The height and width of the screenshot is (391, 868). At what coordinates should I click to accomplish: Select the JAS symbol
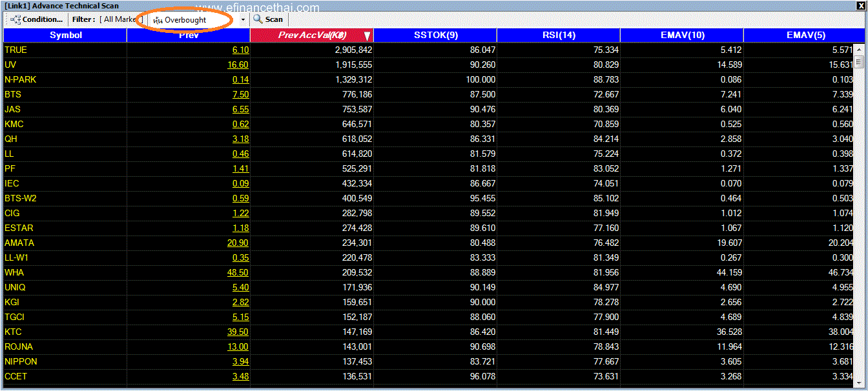[x=13, y=109]
